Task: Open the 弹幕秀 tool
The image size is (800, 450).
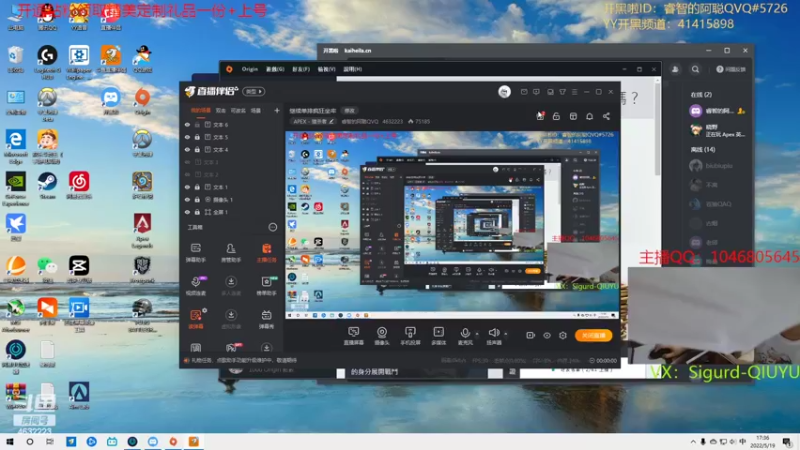Action: click(266, 319)
